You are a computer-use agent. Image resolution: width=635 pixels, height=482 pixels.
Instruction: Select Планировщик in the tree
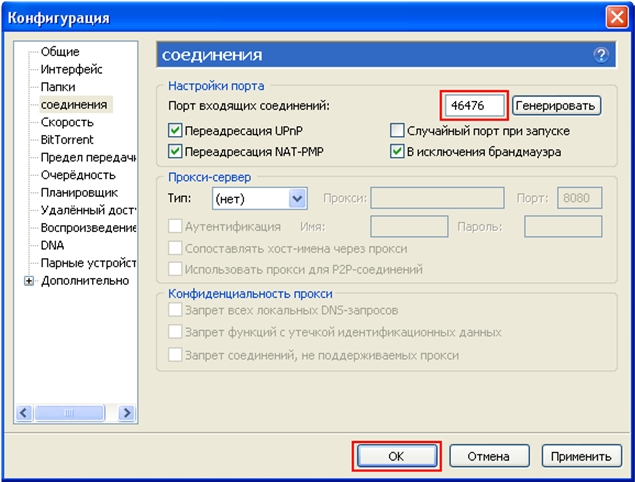(79, 192)
